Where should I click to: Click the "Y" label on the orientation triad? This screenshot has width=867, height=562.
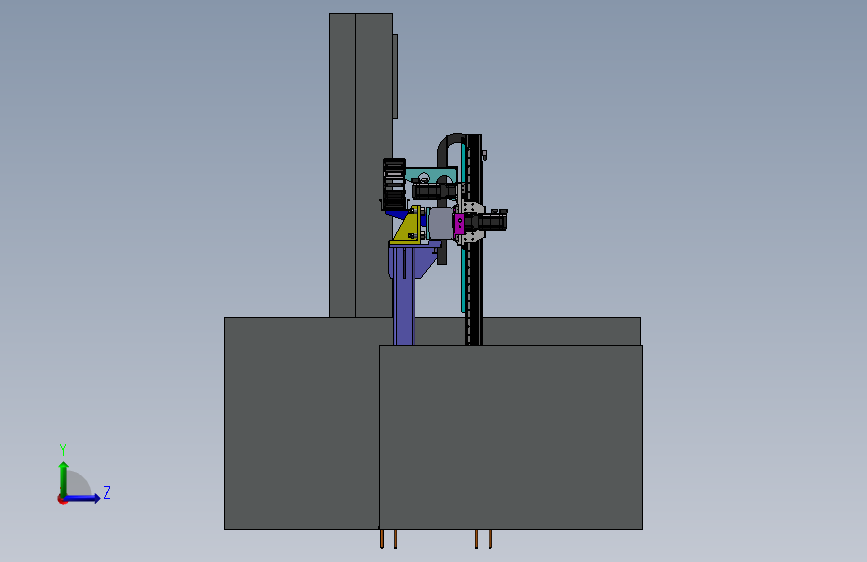click(63, 449)
